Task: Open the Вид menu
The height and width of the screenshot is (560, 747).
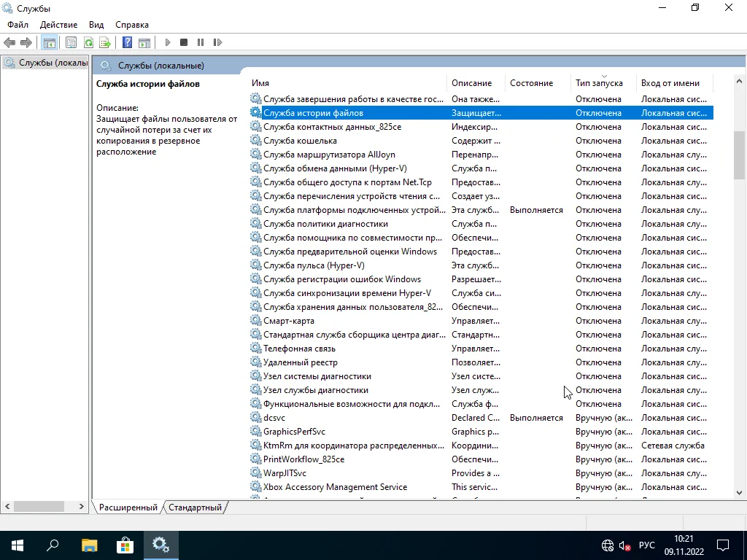Action: (96, 25)
